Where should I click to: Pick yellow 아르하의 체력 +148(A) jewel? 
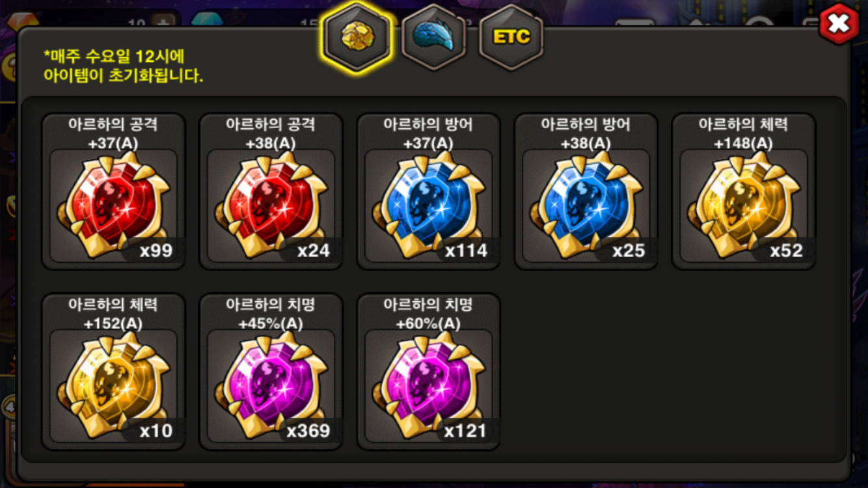[x=743, y=191]
